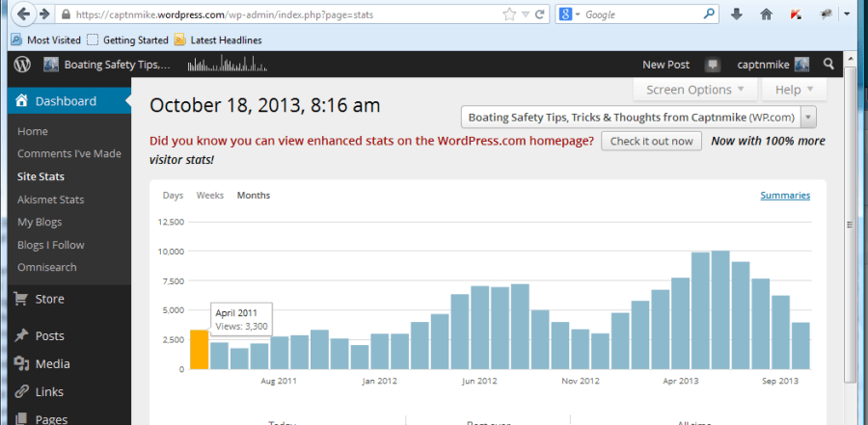The height and width of the screenshot is (425, 868).
Task: Switch the chart to Days view
Action: click(173, 196)
